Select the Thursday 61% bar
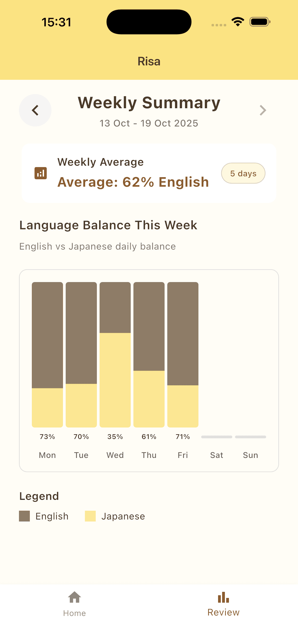 pos(149,355)
